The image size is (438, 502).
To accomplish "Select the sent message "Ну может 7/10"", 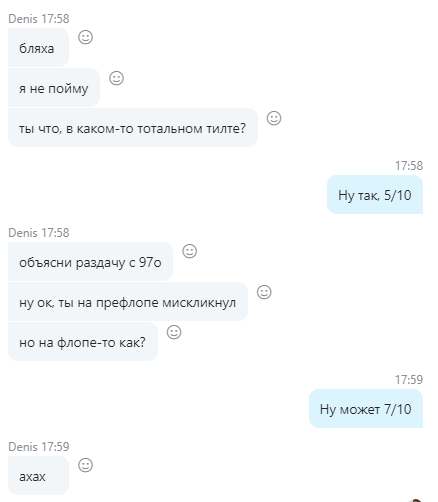I will (366, 409).
